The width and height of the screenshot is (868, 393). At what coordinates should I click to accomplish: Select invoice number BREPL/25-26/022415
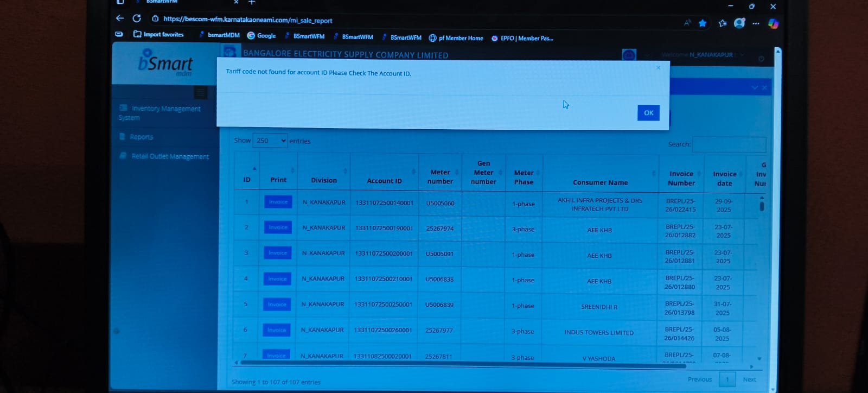680,205
